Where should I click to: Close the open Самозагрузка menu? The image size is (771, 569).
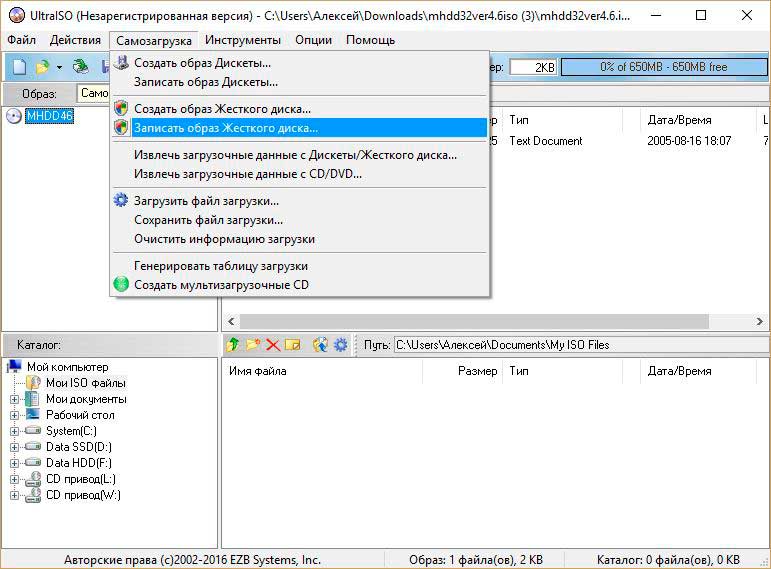tap(153, 40)
